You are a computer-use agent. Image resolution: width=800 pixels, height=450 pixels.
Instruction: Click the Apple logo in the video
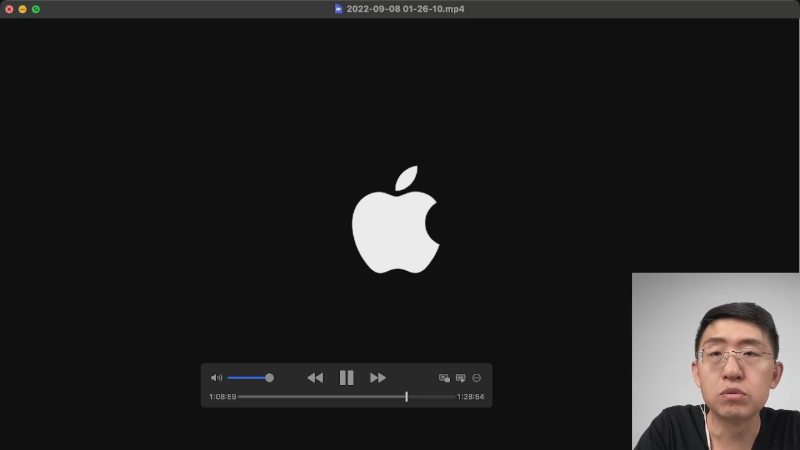pyautogui.click(x=395, y=219)
